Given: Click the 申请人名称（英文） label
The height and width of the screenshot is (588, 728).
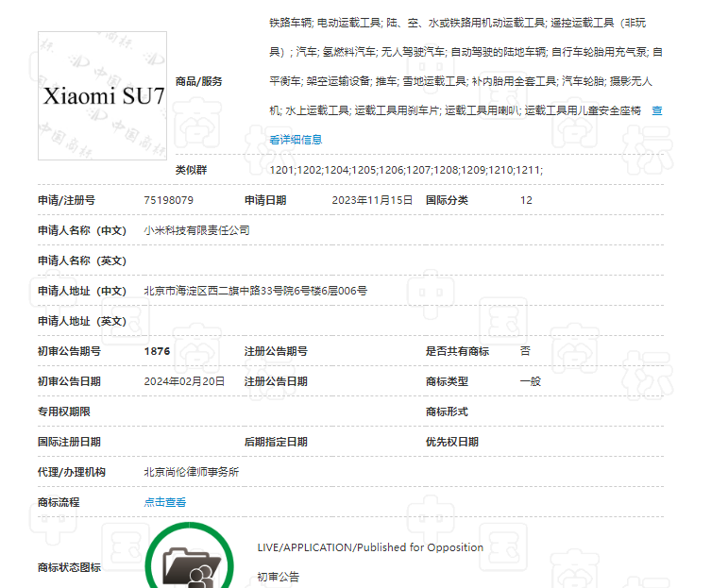Looking at the screenshot, I should (x=82, y=260).
